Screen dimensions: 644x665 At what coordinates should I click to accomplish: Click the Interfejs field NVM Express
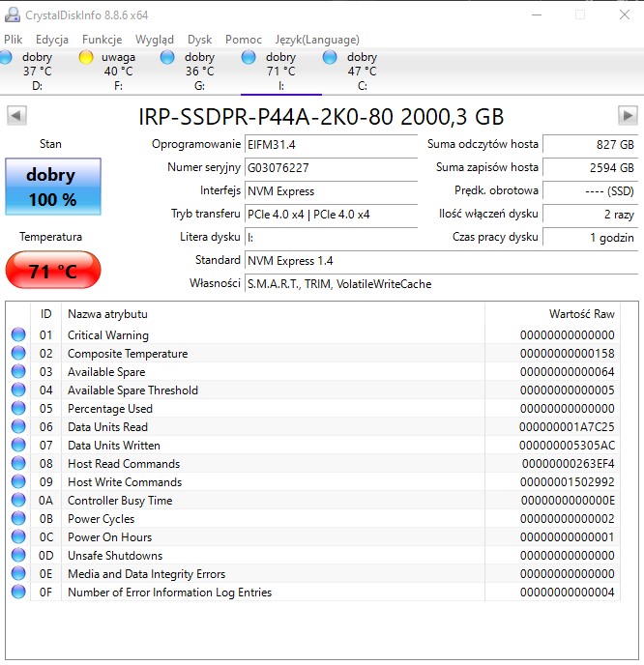click(331, 190)
